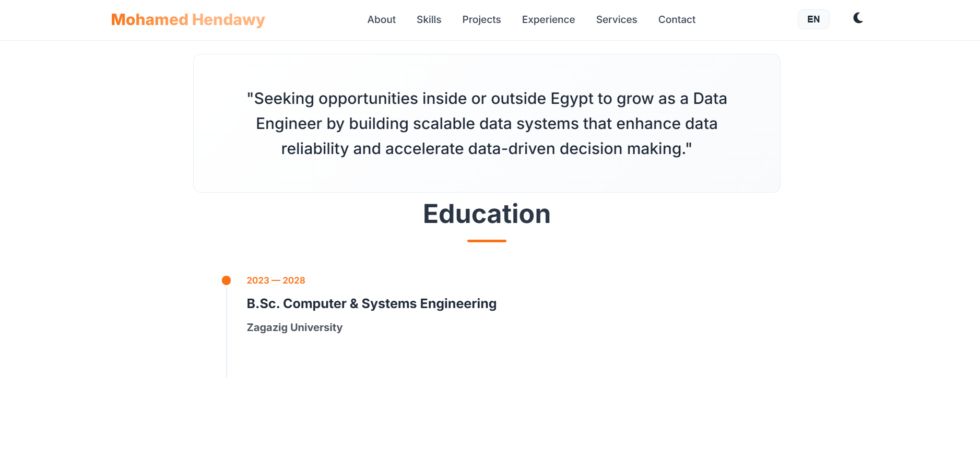Click the Education section heading
The height and width of the screenshot is (471, 980).
[487, 214]
